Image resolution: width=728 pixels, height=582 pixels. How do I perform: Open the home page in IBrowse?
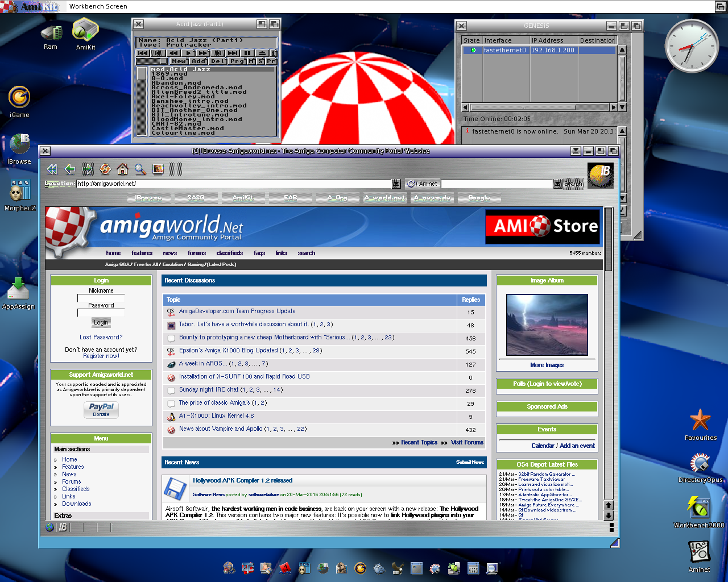[122, 169]
